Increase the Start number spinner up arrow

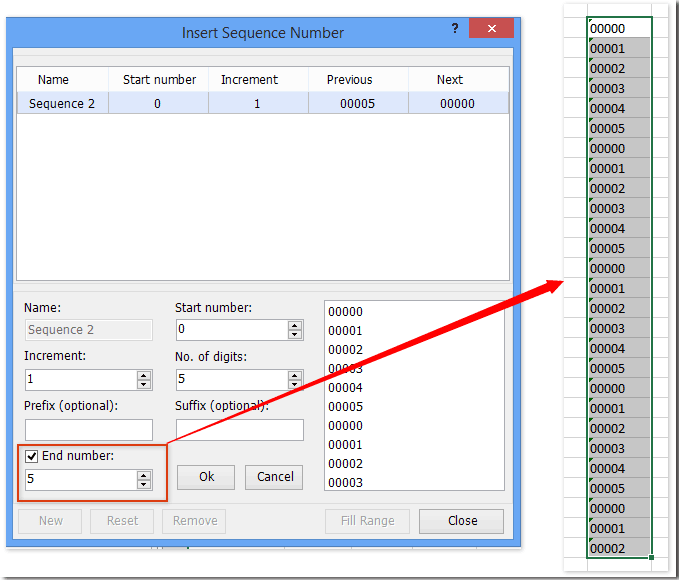pos(294,325)
